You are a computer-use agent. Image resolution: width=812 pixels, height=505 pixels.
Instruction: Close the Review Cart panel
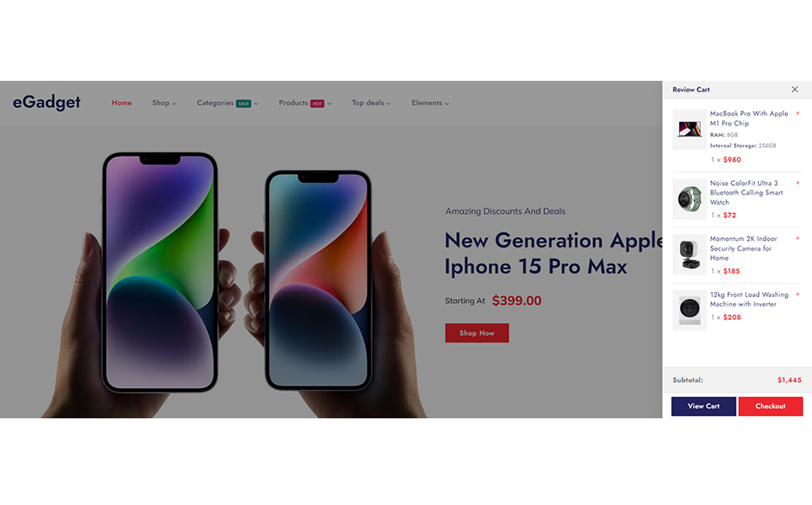coord(794,89)
